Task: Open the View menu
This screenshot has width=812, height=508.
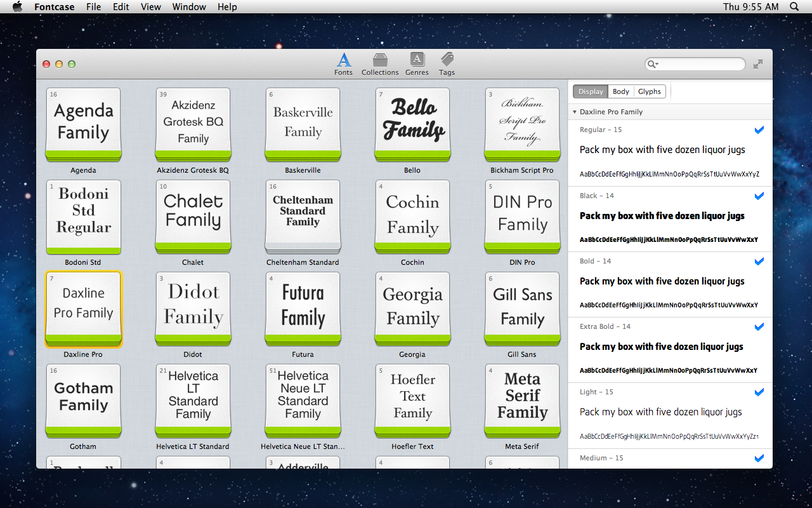Action: (x=150, y=7)
